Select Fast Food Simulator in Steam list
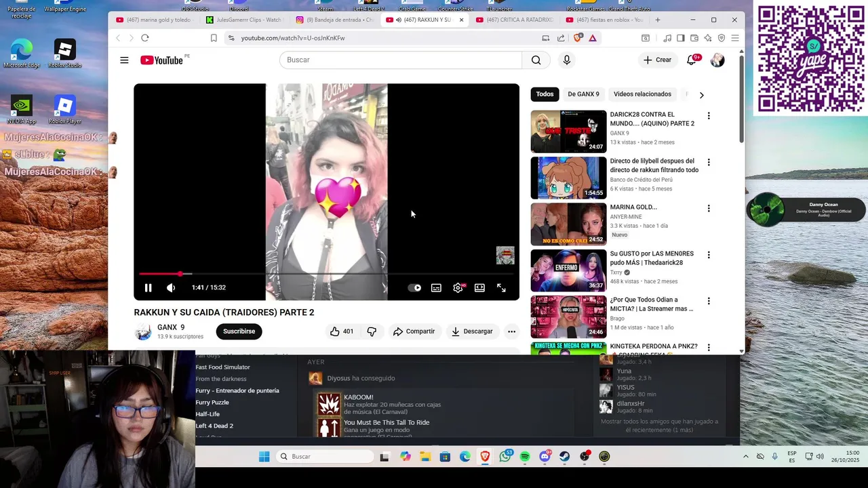 222,367
